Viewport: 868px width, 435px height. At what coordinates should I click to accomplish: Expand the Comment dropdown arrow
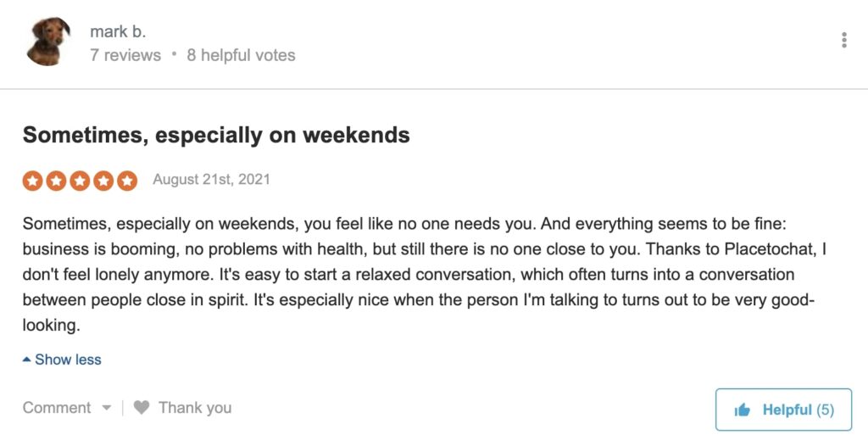point(107,409)
